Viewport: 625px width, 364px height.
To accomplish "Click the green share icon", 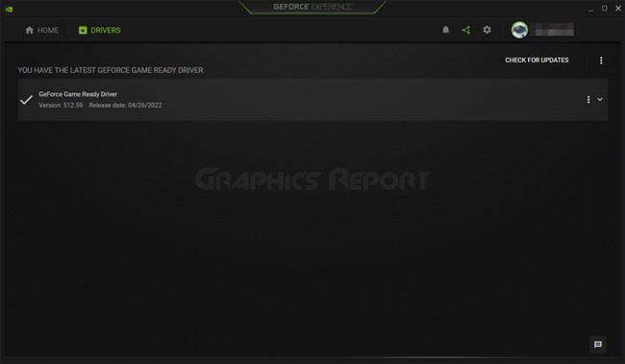I will pyautogui.click(x=466, y=30).
